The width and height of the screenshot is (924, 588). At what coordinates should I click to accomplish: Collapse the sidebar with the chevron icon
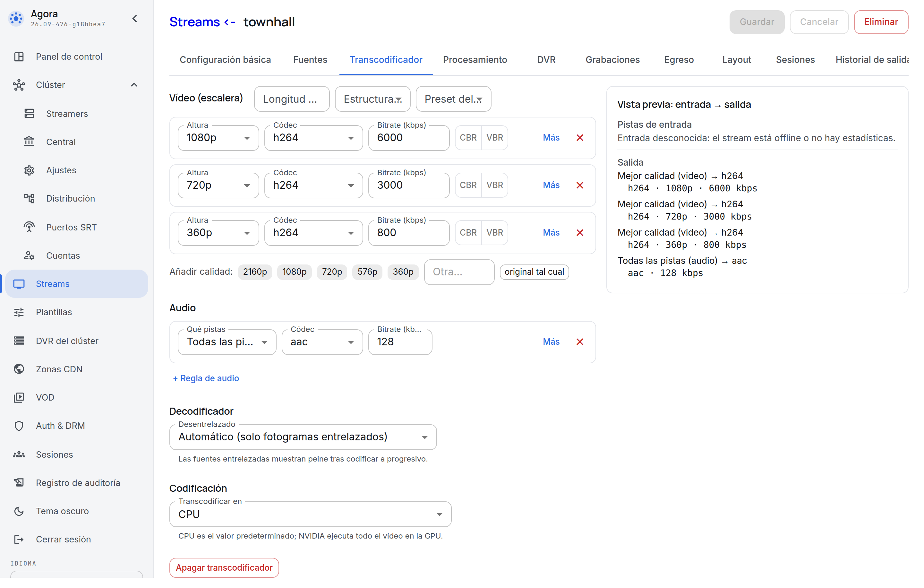(x=135, y=19)
